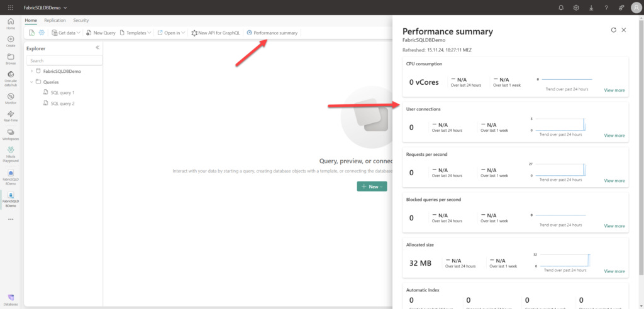Click the CPU consumption heading
The image size is (644, 309).
[424, 63]
